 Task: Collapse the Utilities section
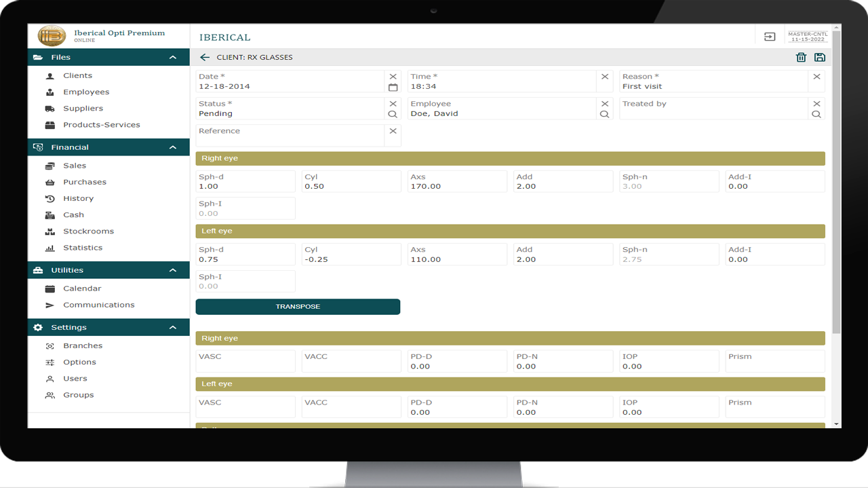click(x=173, y=270)
